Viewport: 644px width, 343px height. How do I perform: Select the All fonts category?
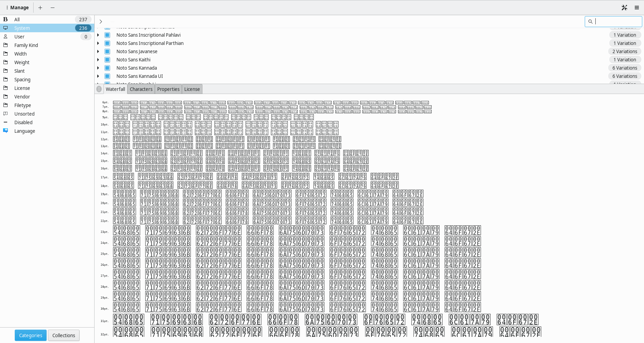tap(16, 19)
